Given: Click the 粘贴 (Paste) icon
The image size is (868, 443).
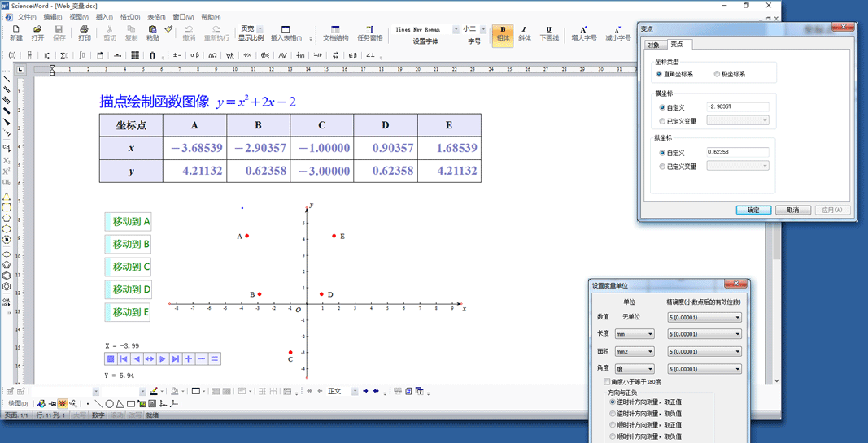Looking at the screenshot, I should [153, 33].
